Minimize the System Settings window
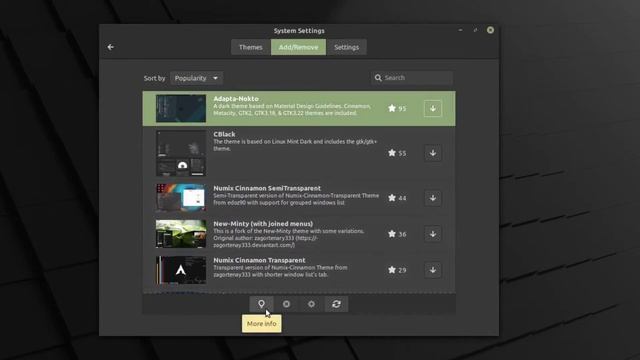The image size is (640, 360). click(x=460, y=30)
